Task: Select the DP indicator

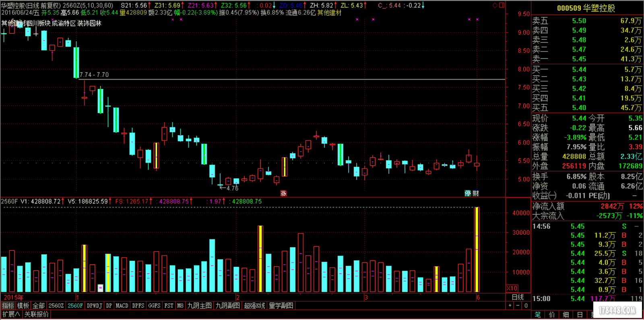Action: coord(109,306)
